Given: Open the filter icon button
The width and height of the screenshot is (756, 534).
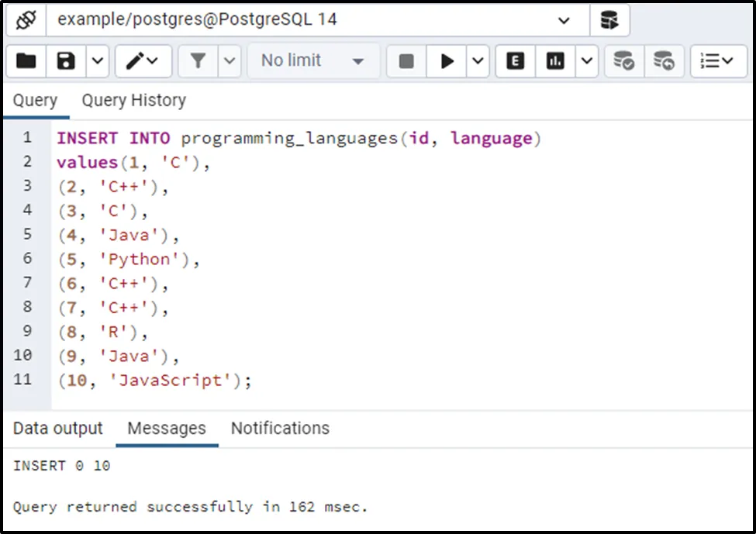Looking at the screenshot, I should pyautogui.click(x=198, y=61).
